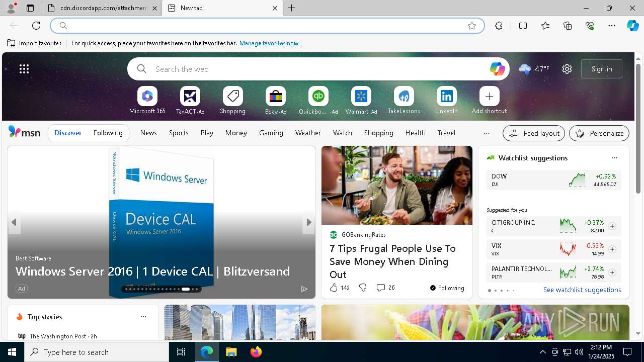Open the tab actions menu icon
Viewport: 644px width, 362px height.
pos(30,8)
